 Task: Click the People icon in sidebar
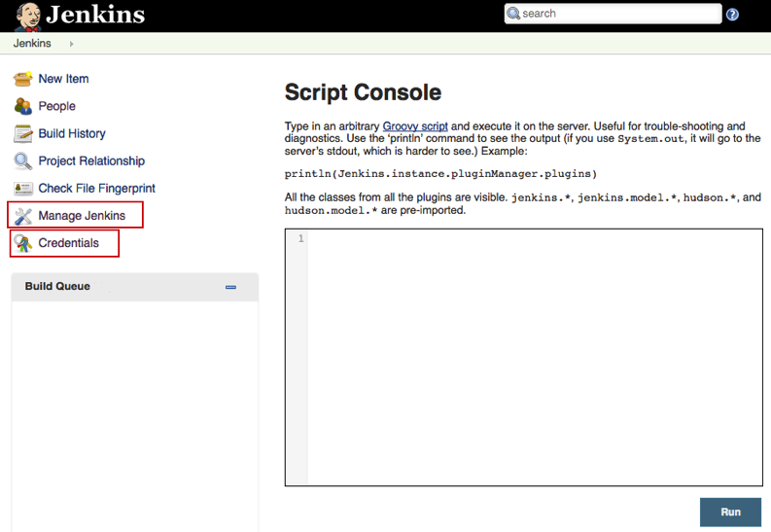coord(23,106)
